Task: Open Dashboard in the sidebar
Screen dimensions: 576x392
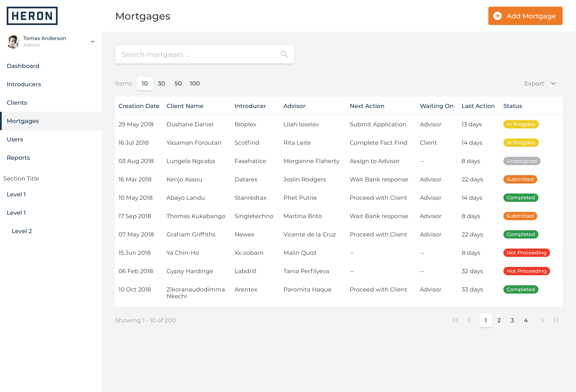Action: click(23, 66)
